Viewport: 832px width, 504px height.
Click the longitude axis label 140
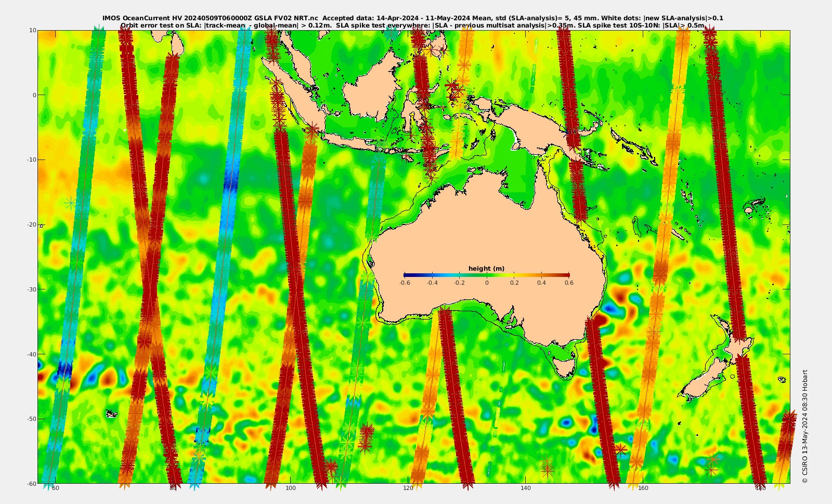[x=526, y=488]
